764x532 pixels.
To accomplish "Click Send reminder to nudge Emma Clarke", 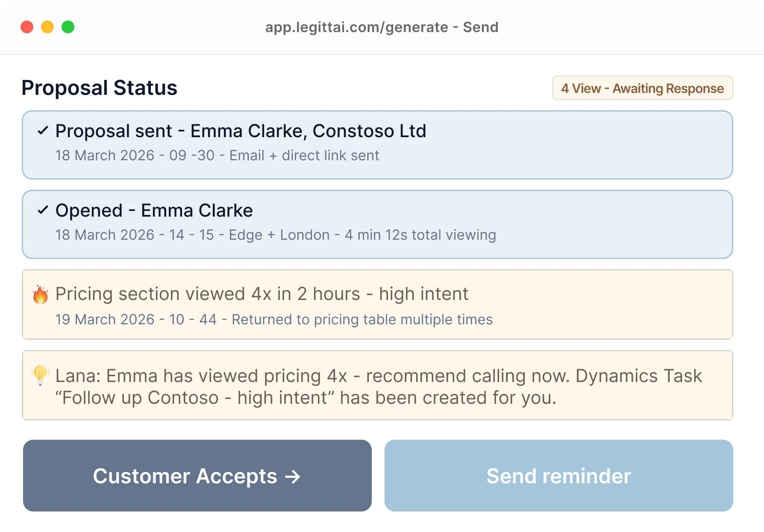I will tap(558, 476).
